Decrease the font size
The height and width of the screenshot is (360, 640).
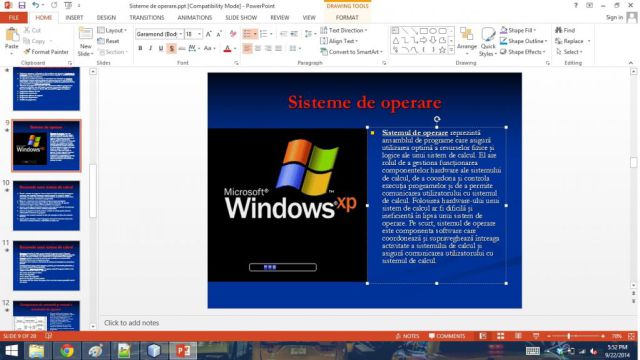coord(219,34)
